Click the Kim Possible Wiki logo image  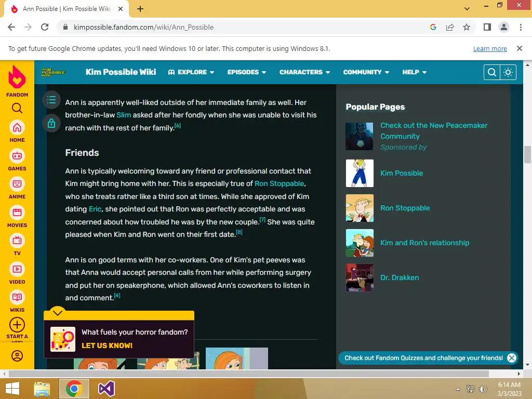pos(54,72)
